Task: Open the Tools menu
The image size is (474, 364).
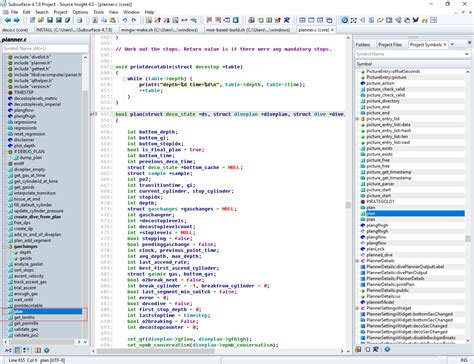Action: point(98,12)
